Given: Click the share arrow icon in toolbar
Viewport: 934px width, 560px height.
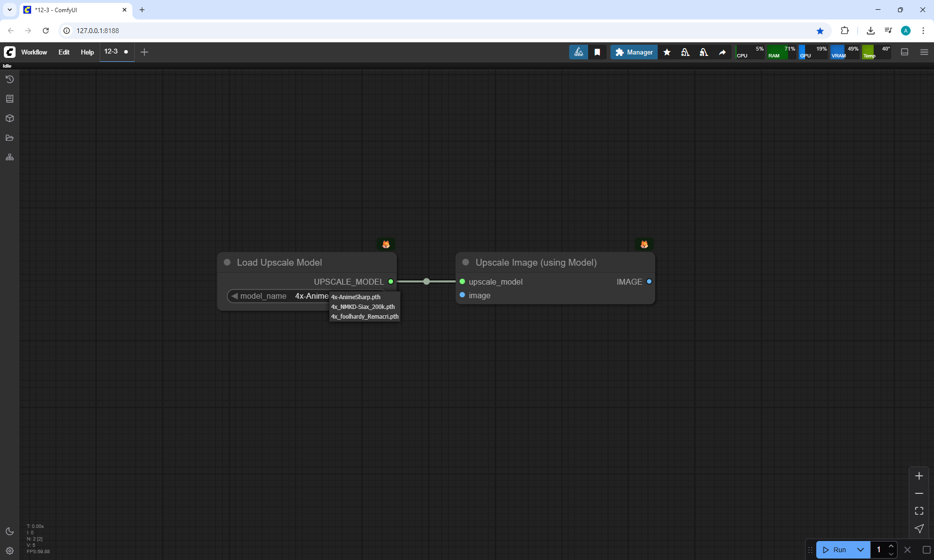Looking at the screenshot, I should pyautogui.click(x=722, y=52).
